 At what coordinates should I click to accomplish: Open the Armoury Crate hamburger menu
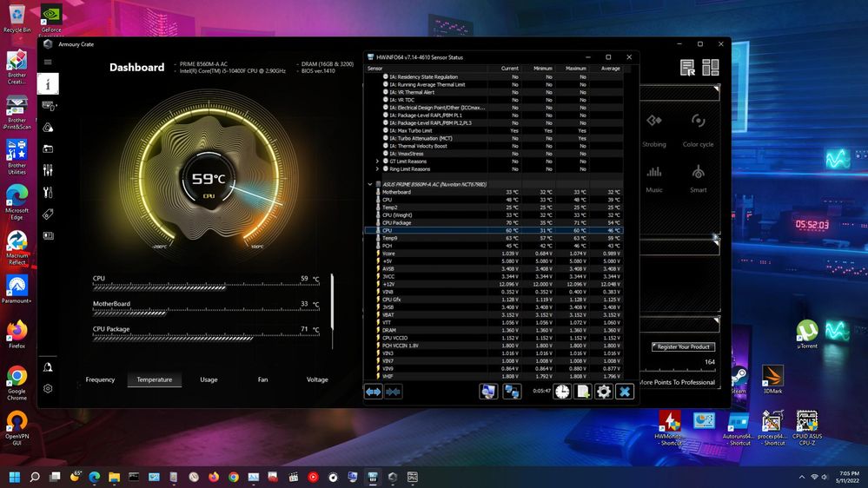click(x=48, y=62)
